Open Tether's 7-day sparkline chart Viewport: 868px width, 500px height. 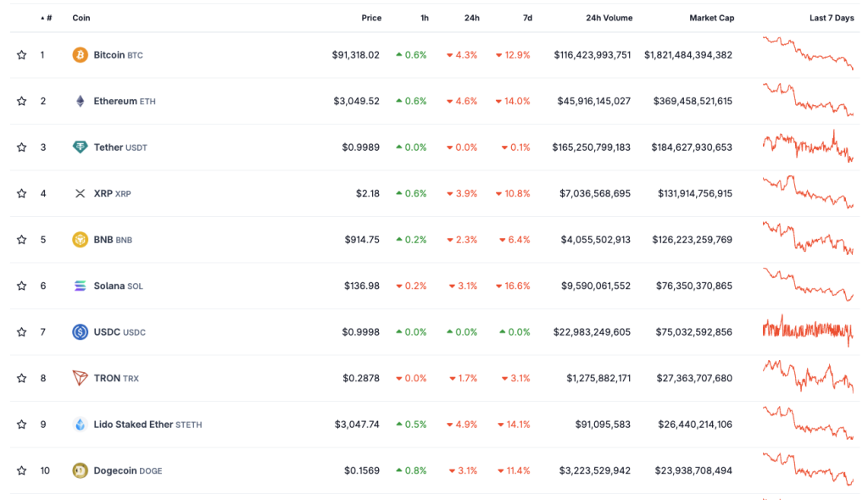point(808,146)
